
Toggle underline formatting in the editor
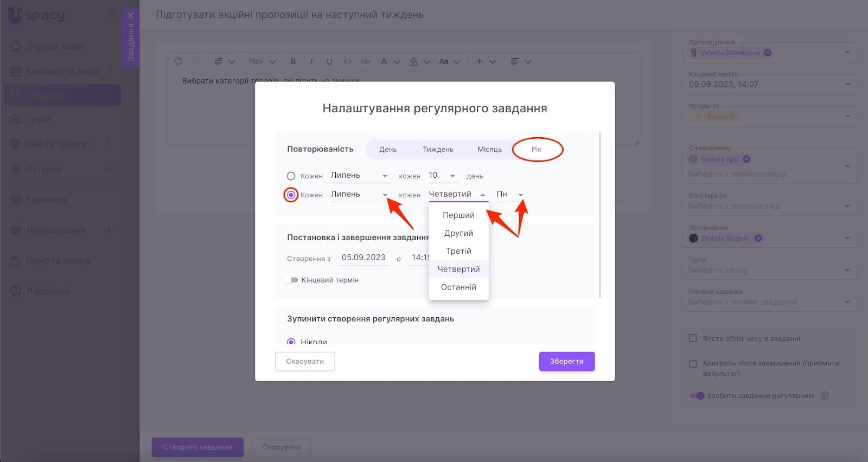click(x=329, y=61)
